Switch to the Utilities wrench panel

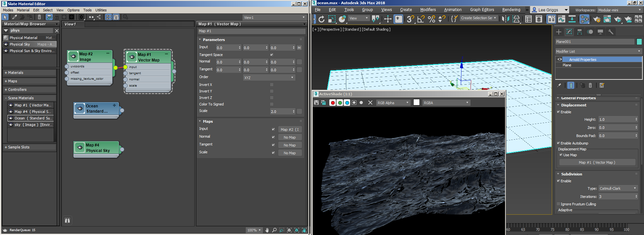[x=610, y=32]
